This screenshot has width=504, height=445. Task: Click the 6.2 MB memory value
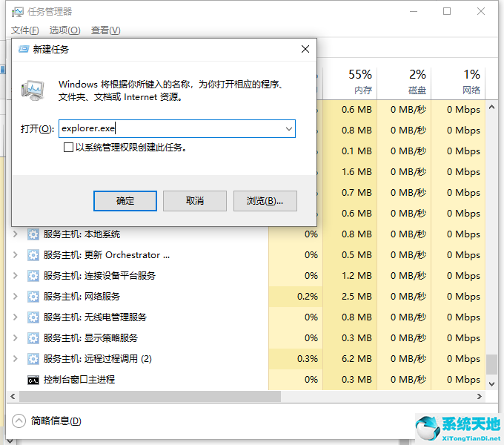(x=357, y=359)
